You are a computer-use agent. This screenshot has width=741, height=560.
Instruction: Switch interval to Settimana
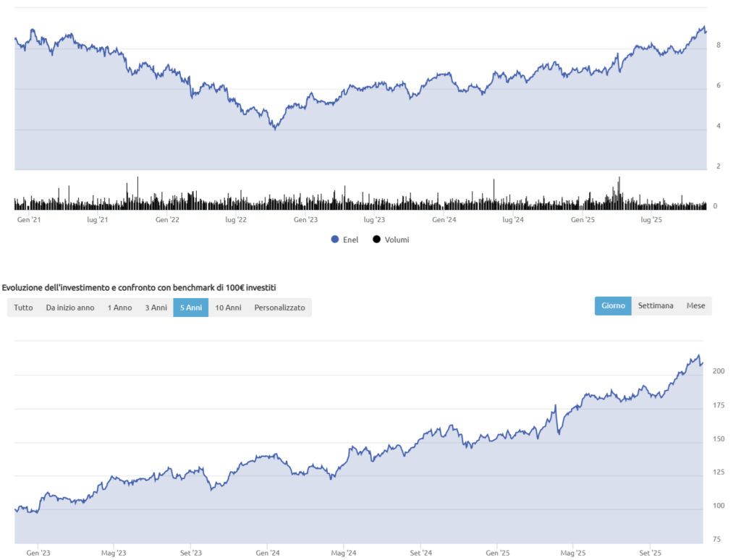tap(656, 306)
